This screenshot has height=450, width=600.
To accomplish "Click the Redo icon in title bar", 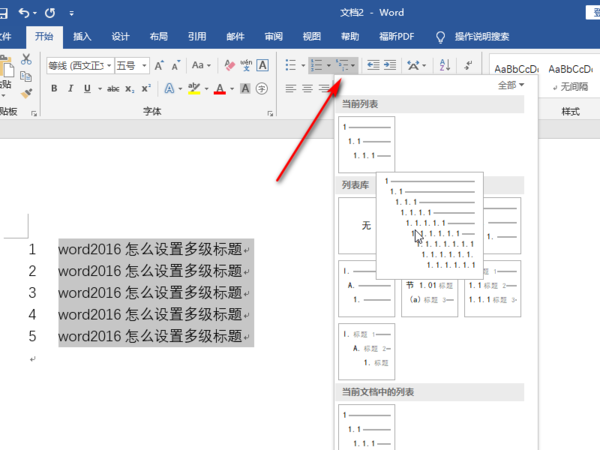I will (x=50, y=13).
